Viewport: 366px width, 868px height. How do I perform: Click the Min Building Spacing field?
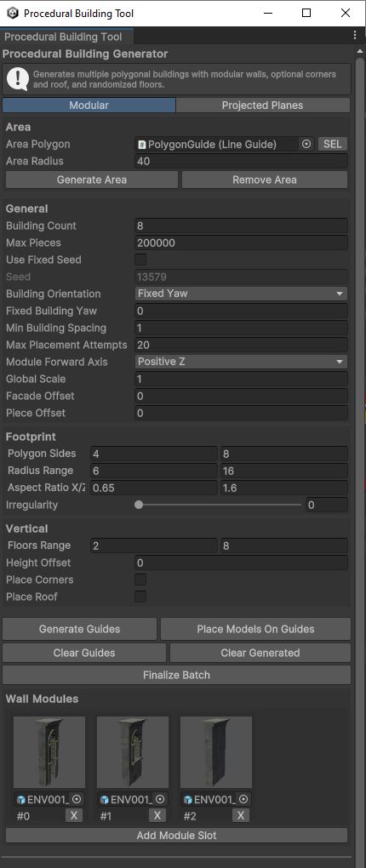point(242,328)
